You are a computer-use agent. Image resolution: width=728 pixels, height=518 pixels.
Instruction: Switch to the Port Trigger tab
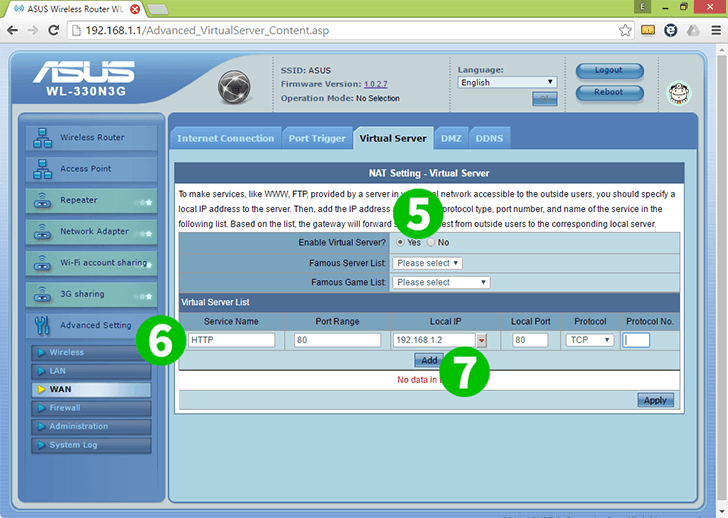tap(317, 138)
